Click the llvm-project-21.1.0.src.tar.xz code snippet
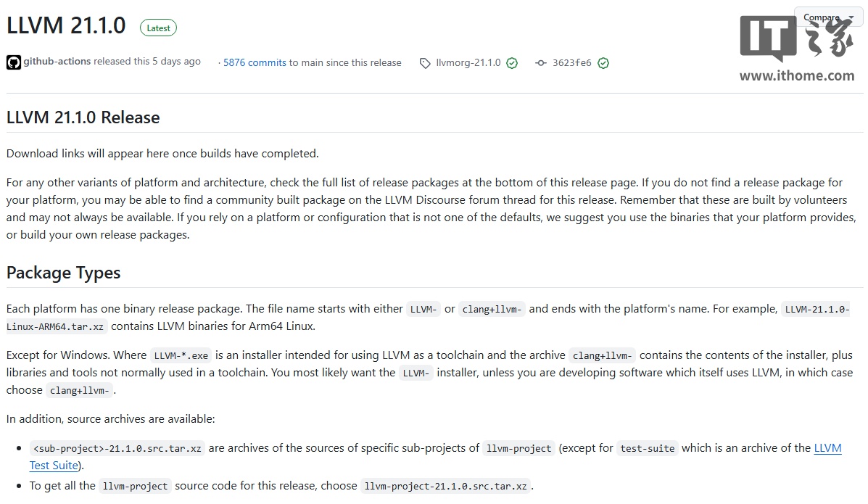The height and width of the screenshot is (504, 868). pyautogui.click(x=445, y=486)
